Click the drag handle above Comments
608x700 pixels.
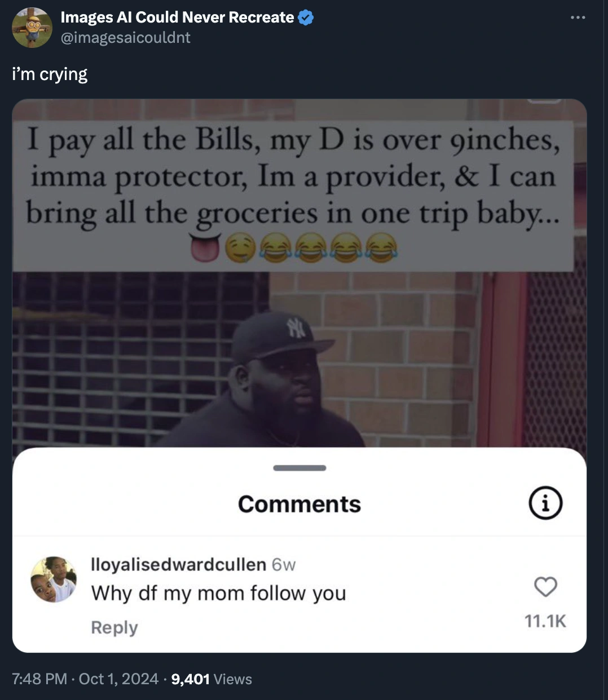coord(299,468)
